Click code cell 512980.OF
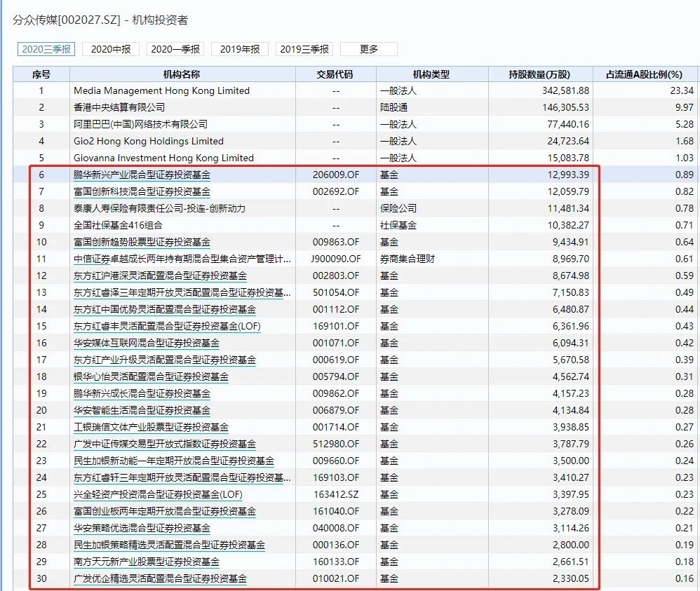Image resolution: width=700 pixels, height=591 pixels. click(336, 444)
